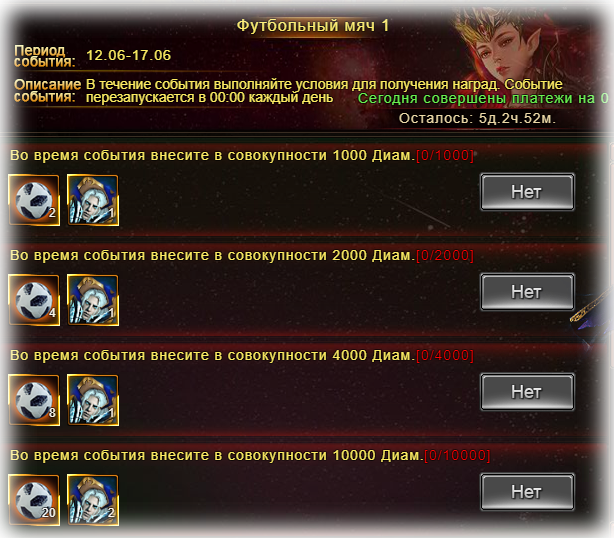Click the Нет button for the 10000 Диам. reward
614x538 pixels.
coord(527,492)
